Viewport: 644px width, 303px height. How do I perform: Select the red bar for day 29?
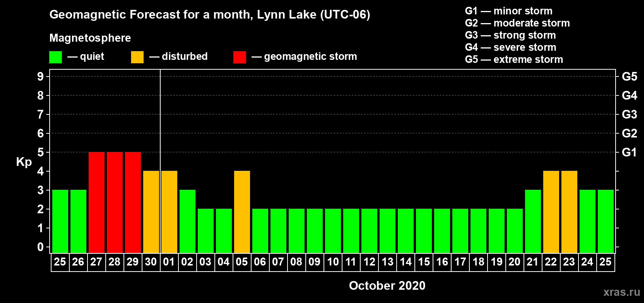tap(133, 203)
